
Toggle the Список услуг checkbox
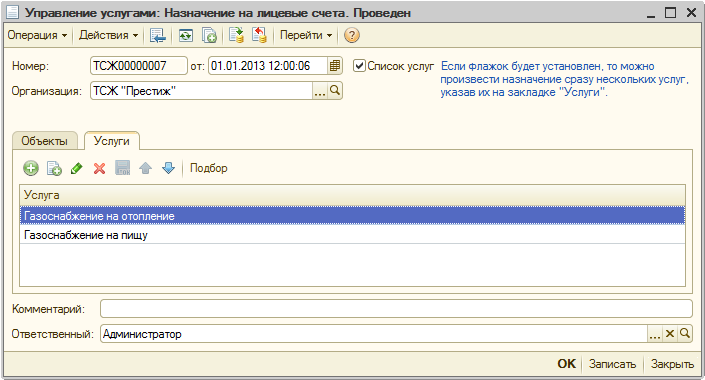[x=358, y=66]
